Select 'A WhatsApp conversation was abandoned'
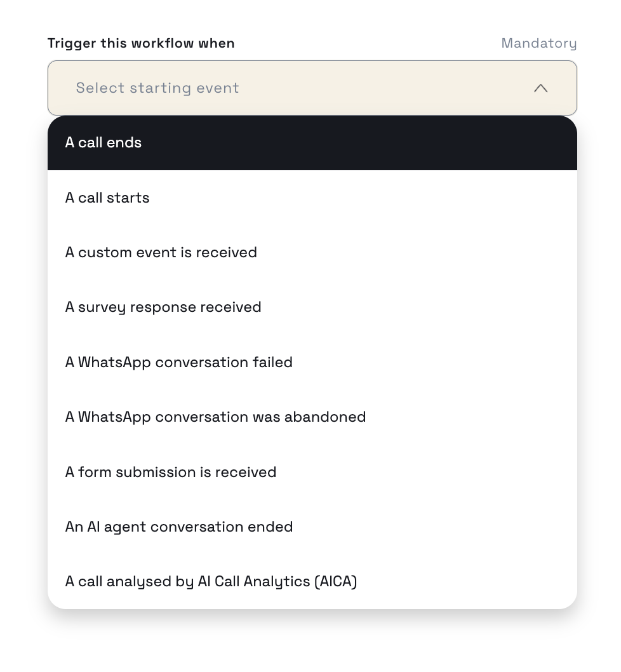The height and width of the screenshot is (672, 621). [x=312, y=417]
